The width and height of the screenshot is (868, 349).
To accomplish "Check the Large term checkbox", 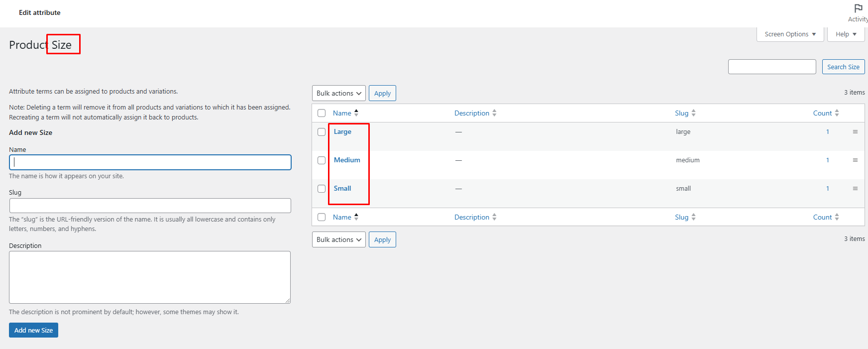I will tap(322, 132).
